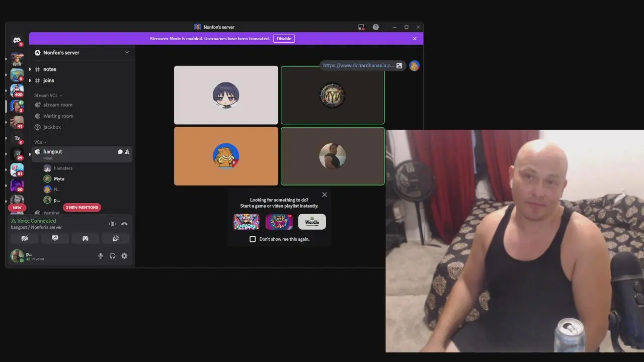
Task: Dismiss the Streamer Mode banner
Action: tap(415, 39)
